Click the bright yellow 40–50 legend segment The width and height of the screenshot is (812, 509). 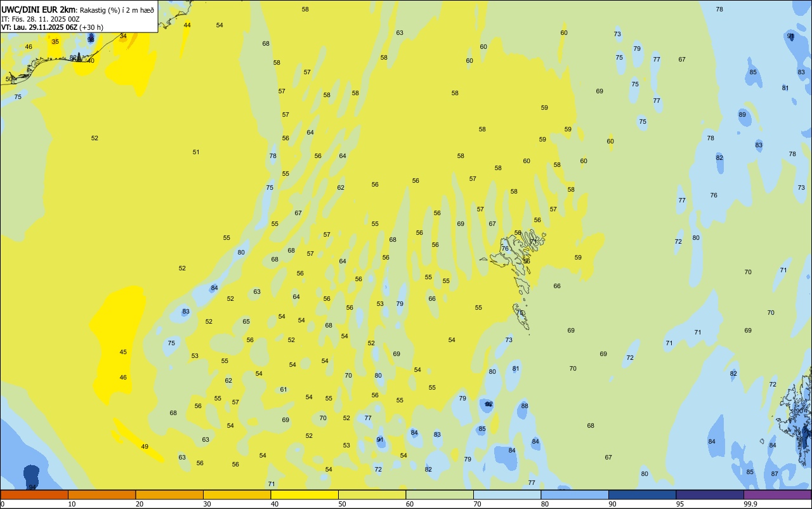click(x=304, y=494)
